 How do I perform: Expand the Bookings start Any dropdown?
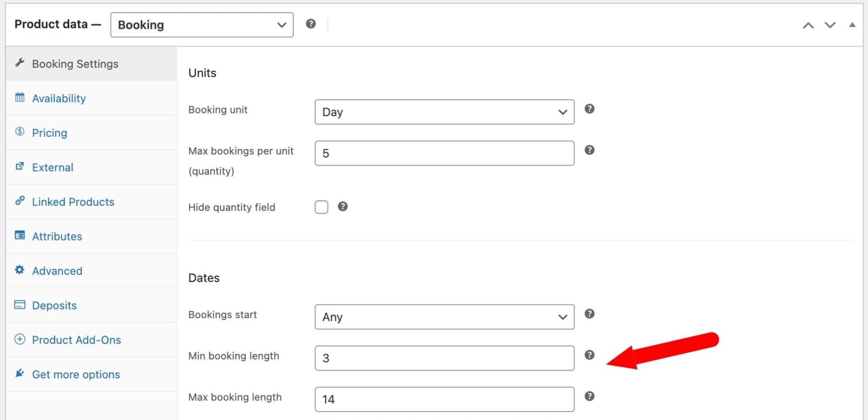tap(444, 317)
